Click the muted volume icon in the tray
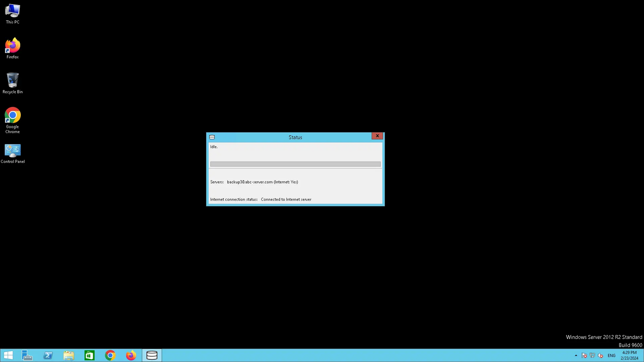644x362 pixels. (x=601, y=355)
